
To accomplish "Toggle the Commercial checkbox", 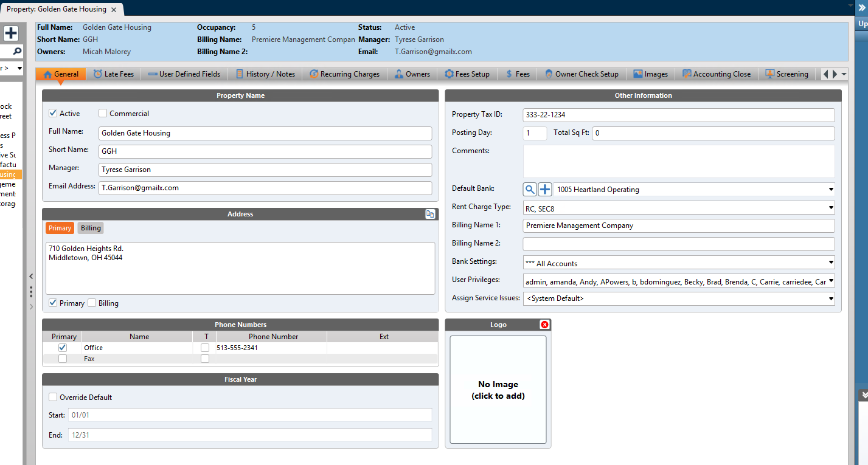I will click(103, 114).
